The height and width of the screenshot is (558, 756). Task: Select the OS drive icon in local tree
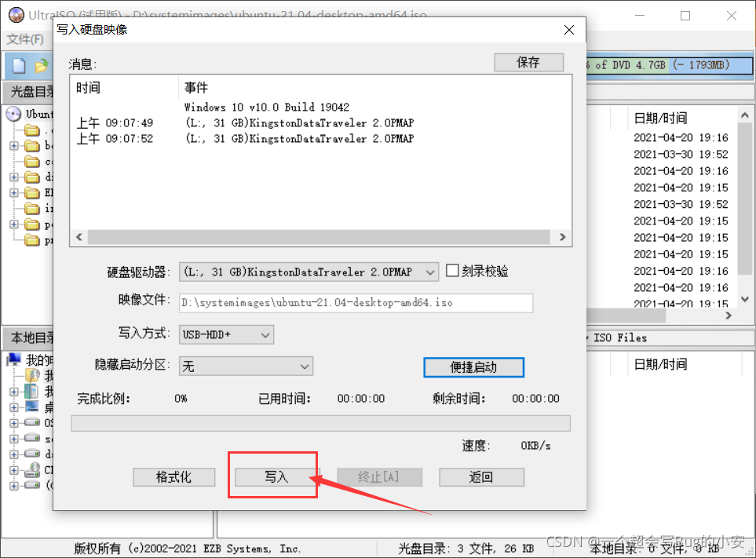(32, 422)
